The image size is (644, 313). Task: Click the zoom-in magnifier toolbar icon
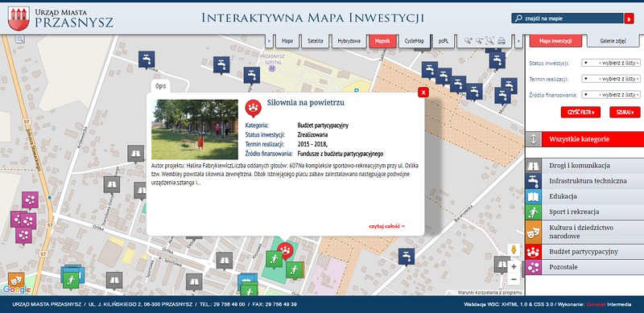[x=469, y=41]
